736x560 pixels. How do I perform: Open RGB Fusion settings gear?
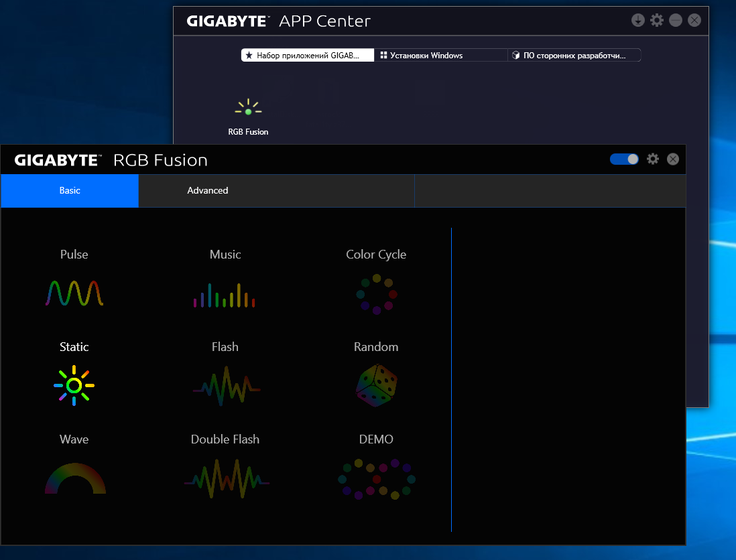652,159
